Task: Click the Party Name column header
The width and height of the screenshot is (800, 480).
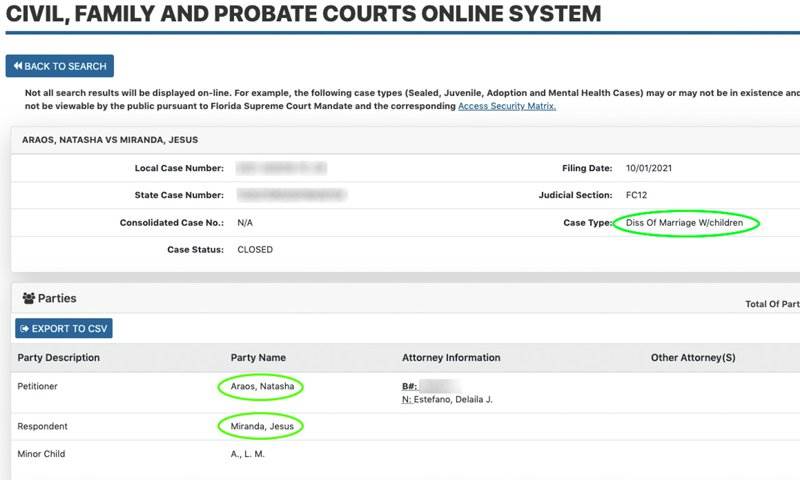Action: tap(258, 357)
